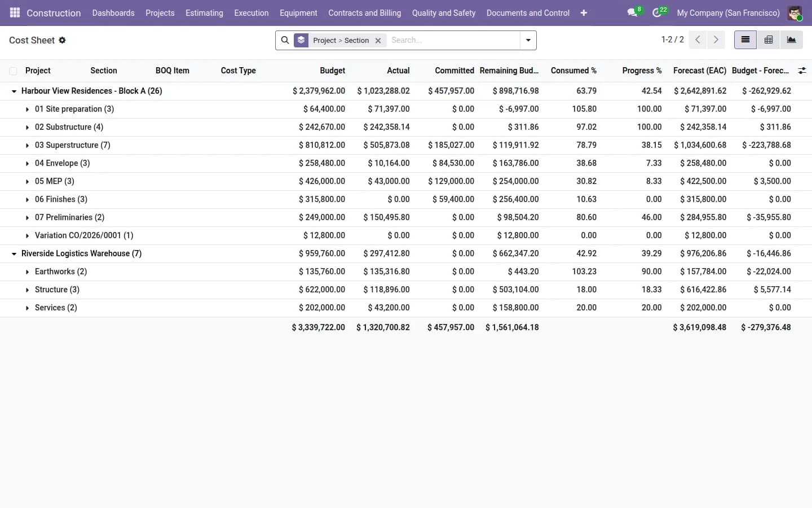Remove the Project > Section grouping facet
812x508 pixels.
click(378, 41)
